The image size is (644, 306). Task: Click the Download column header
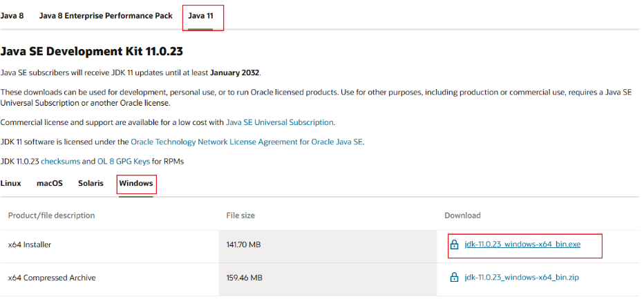[x=462, y=216]
